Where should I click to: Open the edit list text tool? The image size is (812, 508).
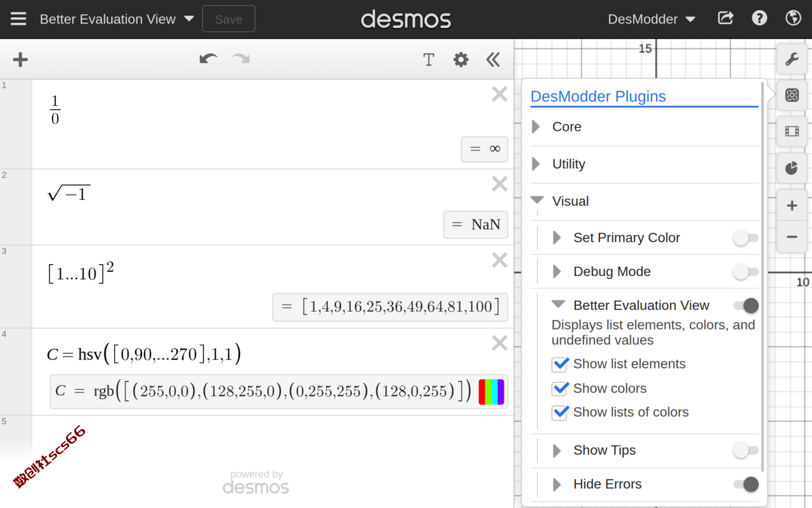[429, 60]
